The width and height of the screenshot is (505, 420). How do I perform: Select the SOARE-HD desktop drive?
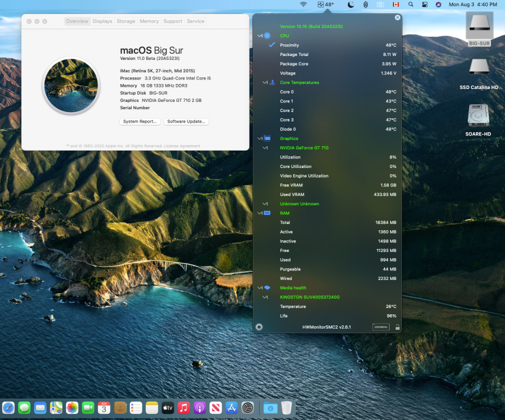tap(478, 120)
